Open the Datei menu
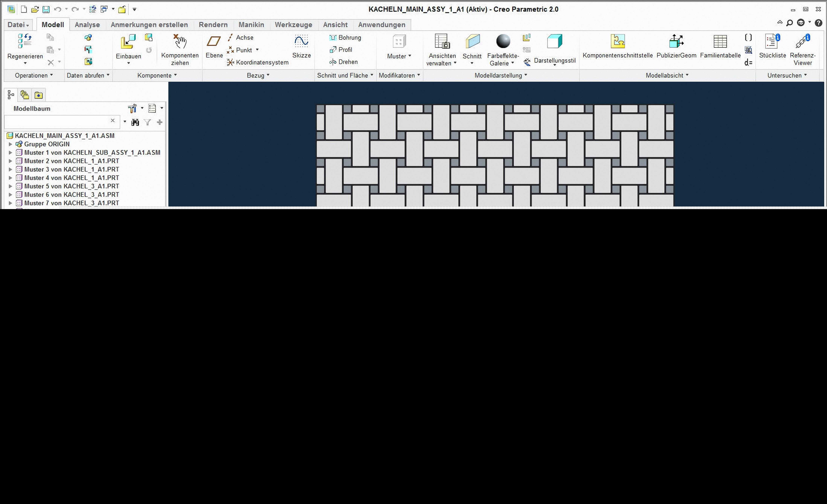 tap(18, 24)
